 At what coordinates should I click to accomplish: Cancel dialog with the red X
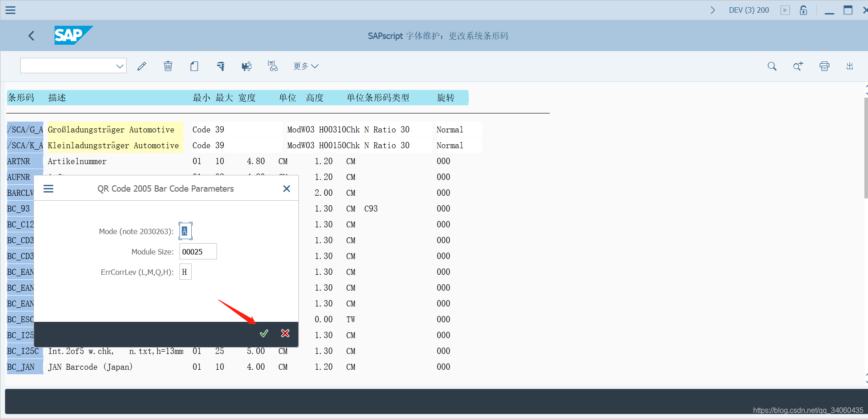[x=285, y=333]
